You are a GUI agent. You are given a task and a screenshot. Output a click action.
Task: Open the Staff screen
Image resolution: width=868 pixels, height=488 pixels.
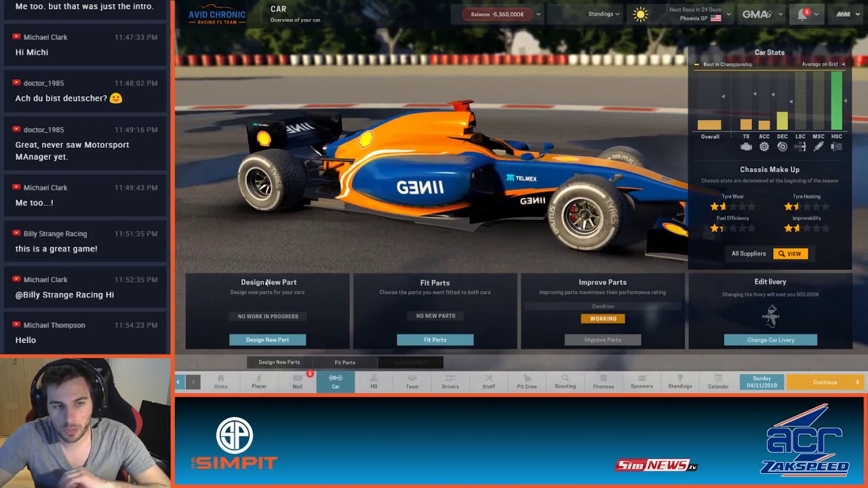pos(489,382)
